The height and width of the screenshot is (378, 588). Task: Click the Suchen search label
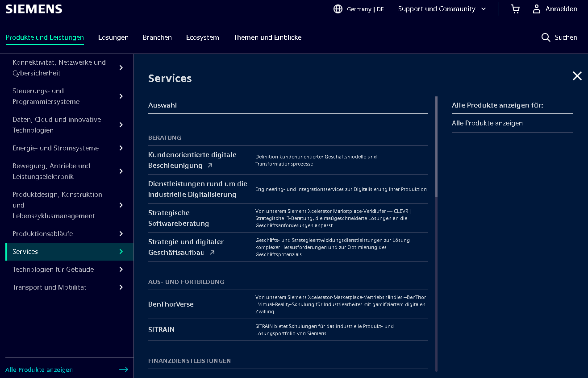[x=566, y=37]
